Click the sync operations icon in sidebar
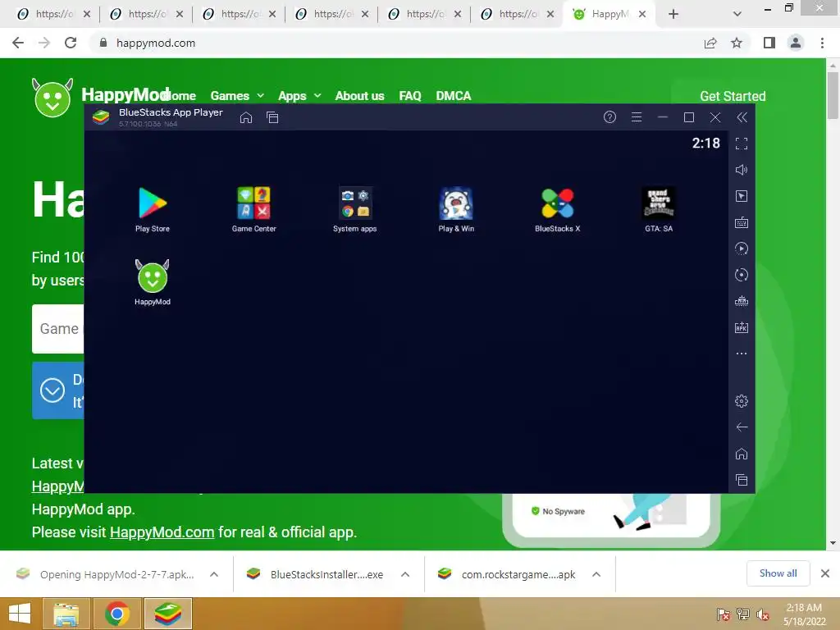 (742, 249)
